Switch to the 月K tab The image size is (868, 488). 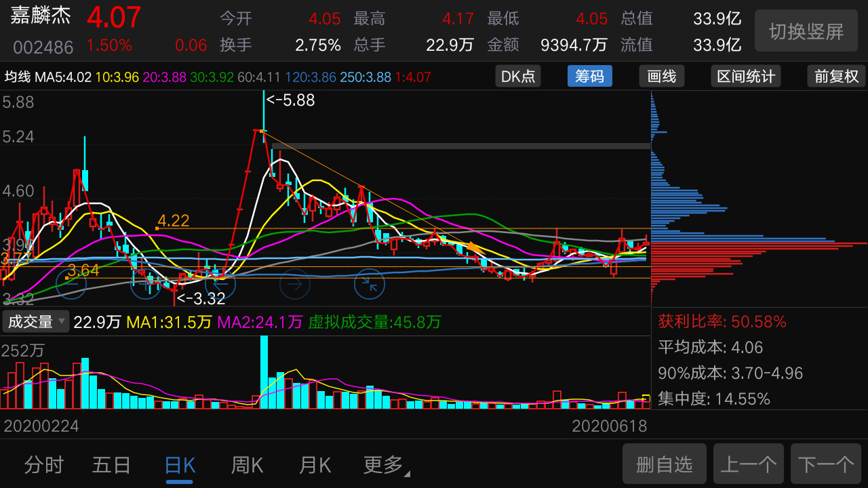(315, 465)
